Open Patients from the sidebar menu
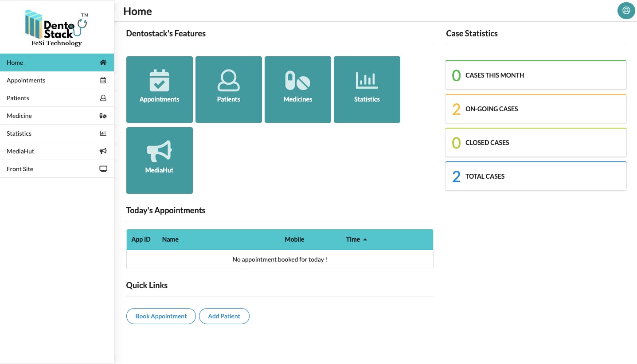The image size is (637, 364). pyautogui.click(x=57, y=98)
